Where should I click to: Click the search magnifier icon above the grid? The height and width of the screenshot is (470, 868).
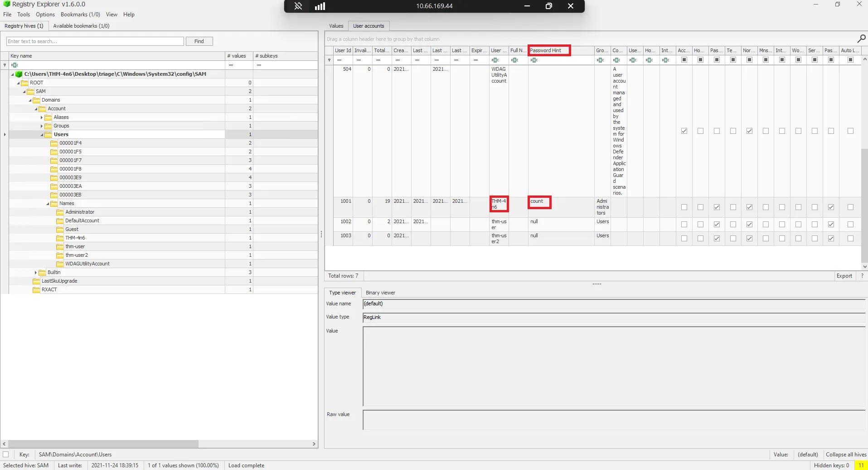[x=861, y=39]
